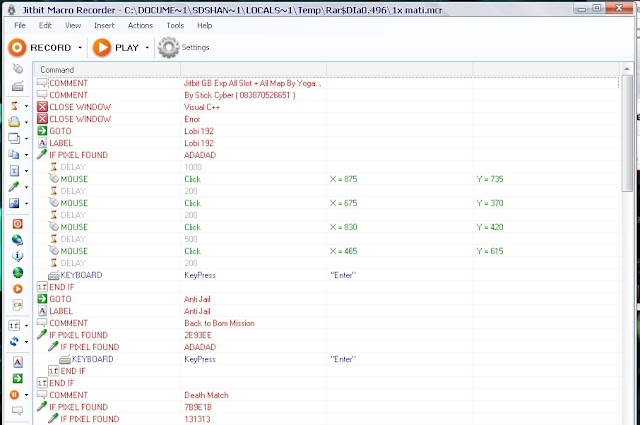Image resolution: width=640 pixels, height=425 pixels.
Task: Insert image command from sidebar
Action: point(14,203)
